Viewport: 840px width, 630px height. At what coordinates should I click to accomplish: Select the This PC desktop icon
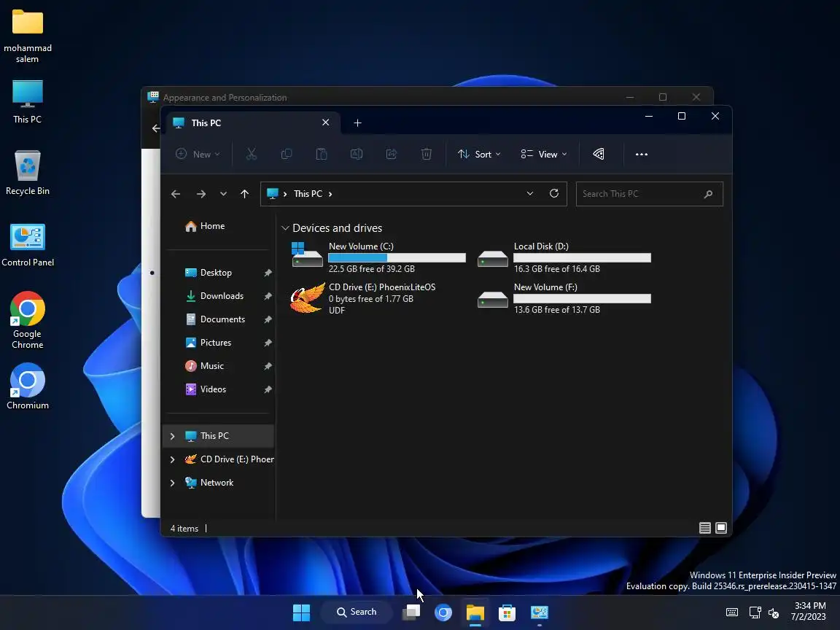click(x=27, y=103)
